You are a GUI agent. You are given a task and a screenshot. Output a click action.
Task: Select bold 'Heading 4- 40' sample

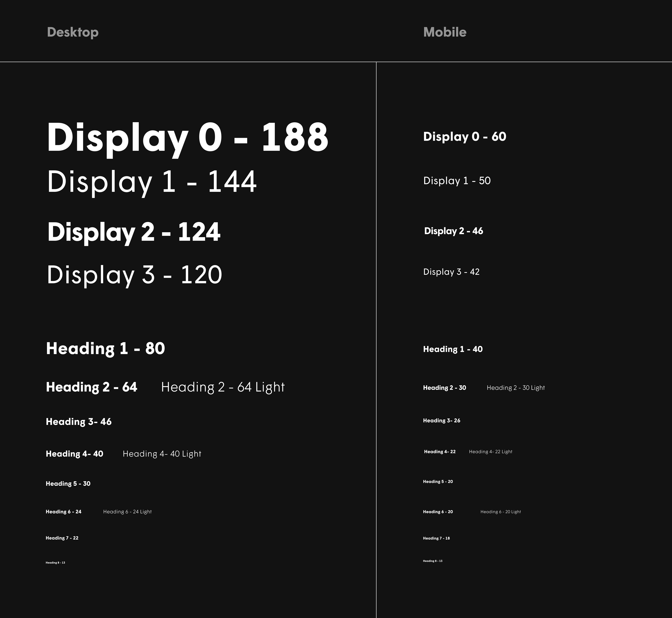coord(75,454)
